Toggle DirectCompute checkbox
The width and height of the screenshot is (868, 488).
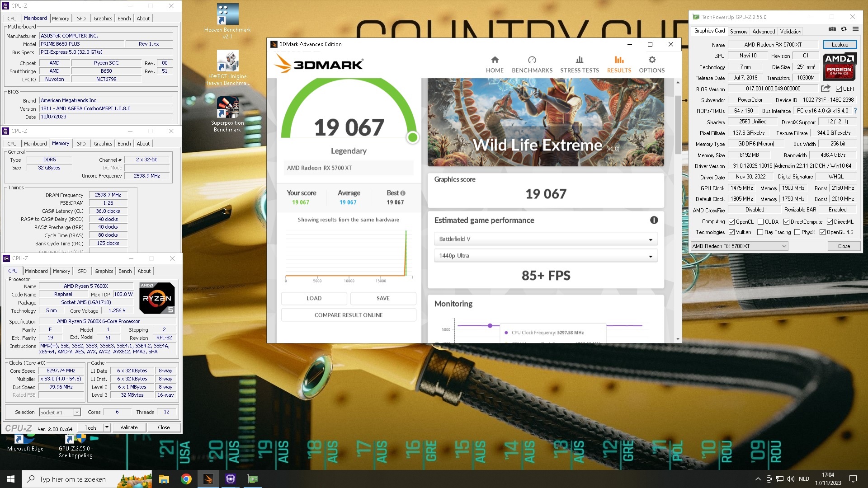tap(786, 222)
